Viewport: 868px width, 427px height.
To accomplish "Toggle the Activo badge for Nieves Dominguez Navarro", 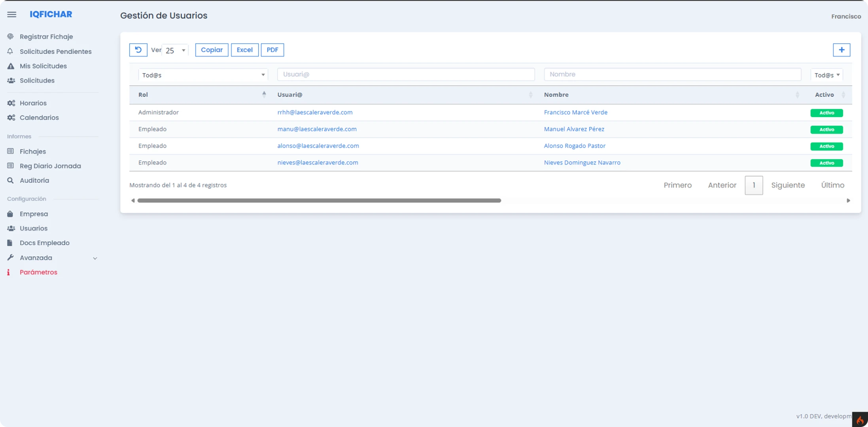I will click(826, 163).
